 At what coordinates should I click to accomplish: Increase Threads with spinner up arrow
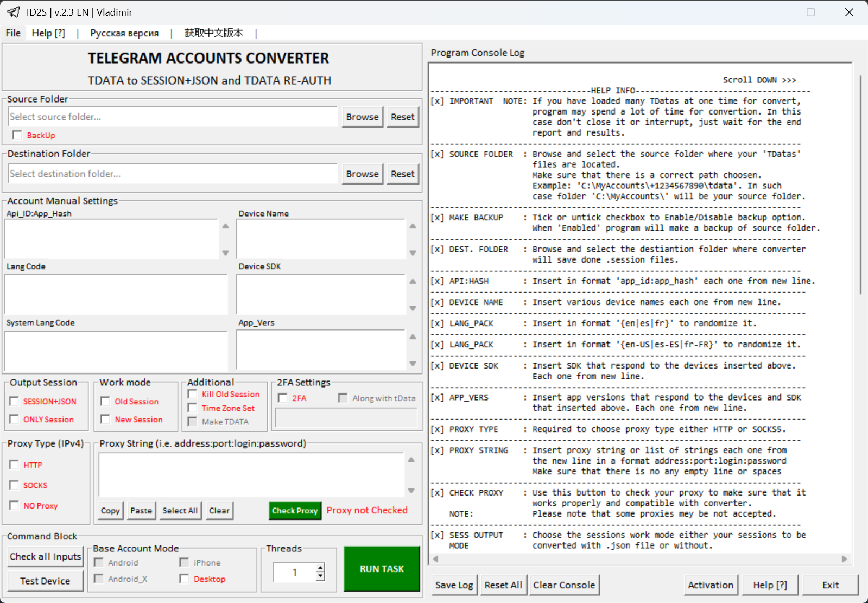pos(320,568)
